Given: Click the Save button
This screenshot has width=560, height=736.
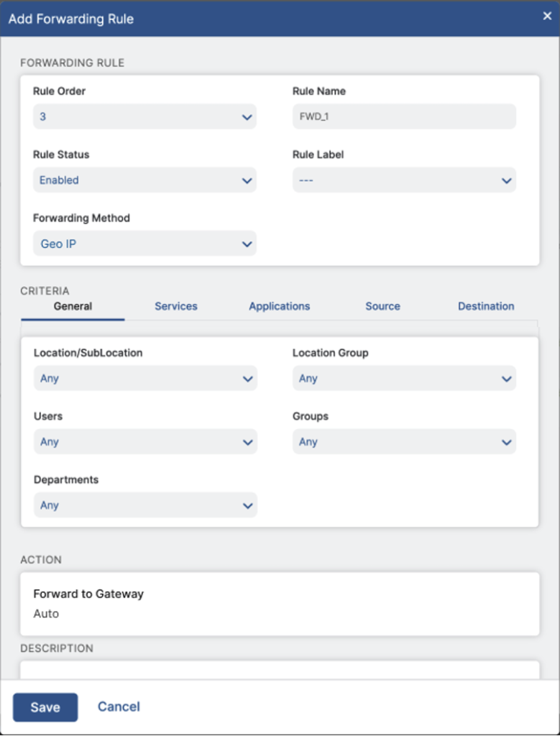Looking at the screenshot, I should click(x=45, y=707).
